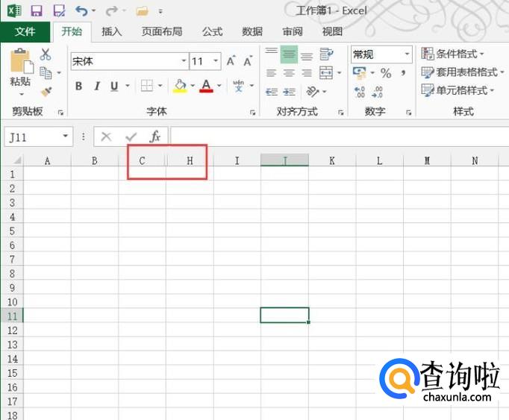The width and height of the screenshot is (509, 420).
Task: Click the Cut scissors icon
Action: (x=46, y=54)
